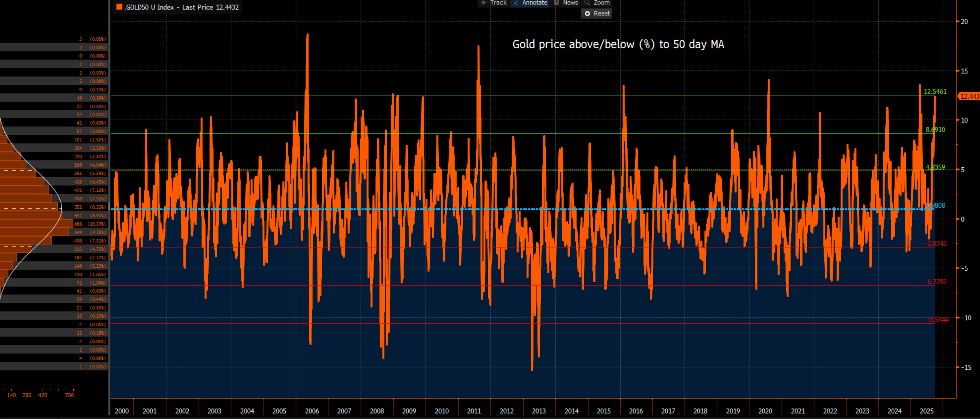Toggle the Annotate pencil tool
The height and width of the screenshot is (419, 980).
tap(530, 3)
